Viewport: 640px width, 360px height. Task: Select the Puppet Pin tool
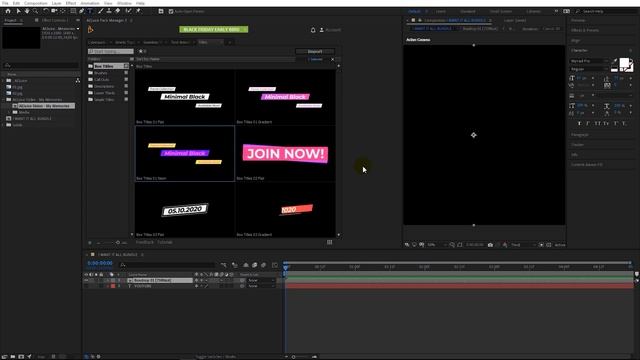pos(138,11)
